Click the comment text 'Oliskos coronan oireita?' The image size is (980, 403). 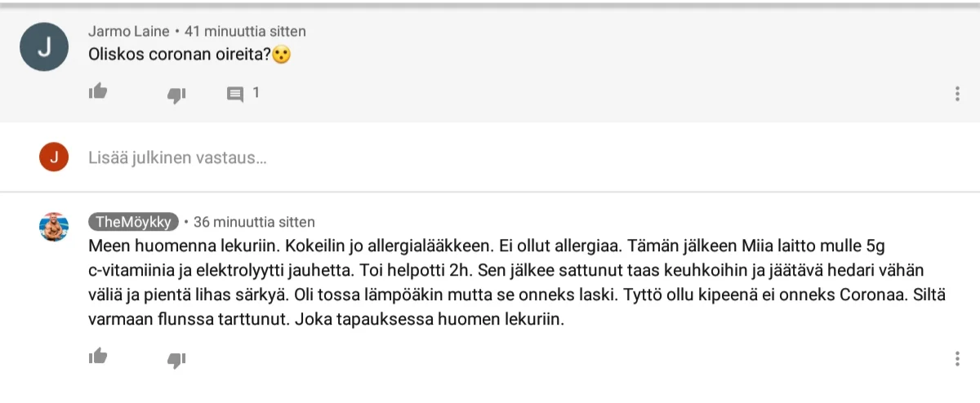click(180, 55)
